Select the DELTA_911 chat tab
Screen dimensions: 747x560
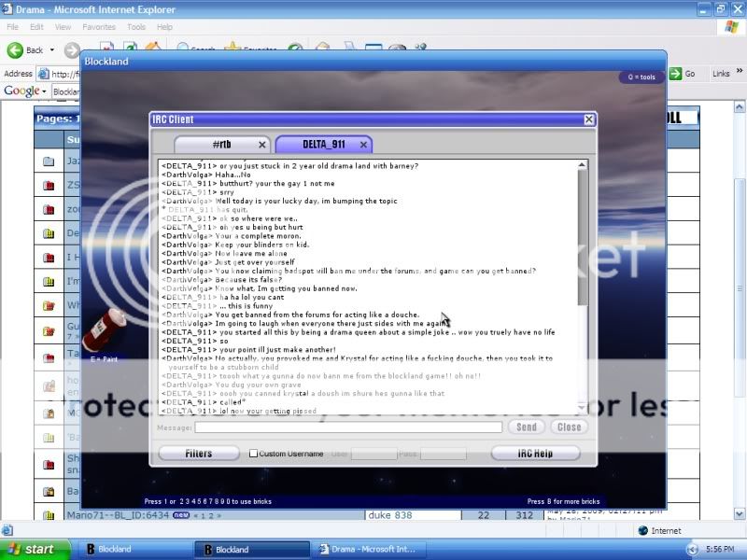click(324, 145)
